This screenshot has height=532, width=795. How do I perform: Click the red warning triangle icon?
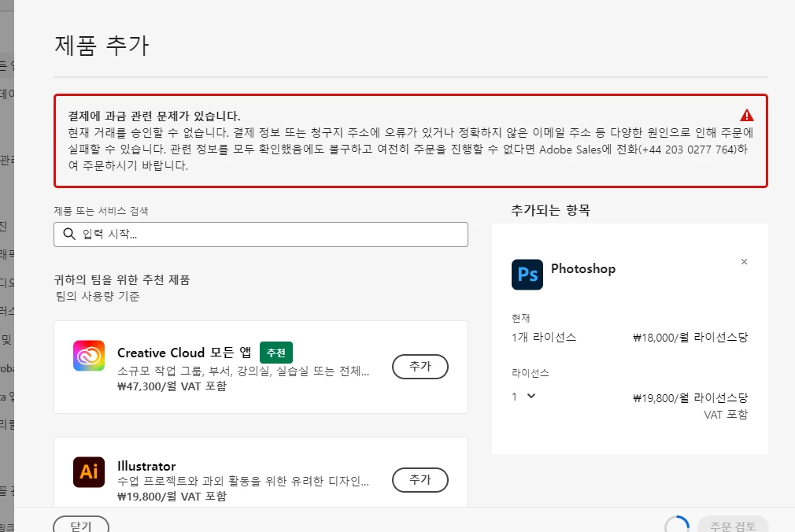coord(746,115)
